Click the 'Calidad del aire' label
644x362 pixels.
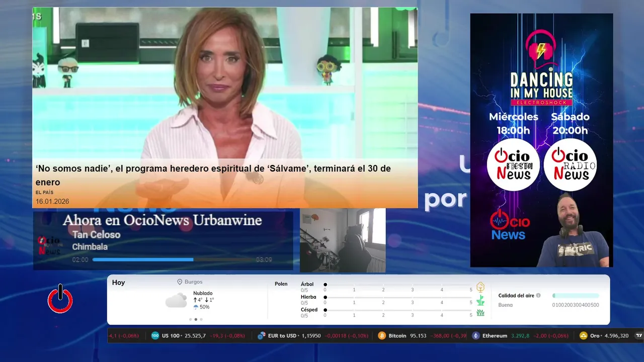(516, 296)
